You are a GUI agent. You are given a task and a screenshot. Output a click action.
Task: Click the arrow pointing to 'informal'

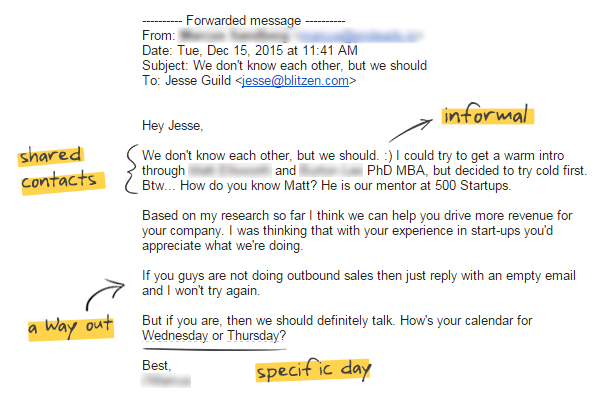tap(410, 130)
